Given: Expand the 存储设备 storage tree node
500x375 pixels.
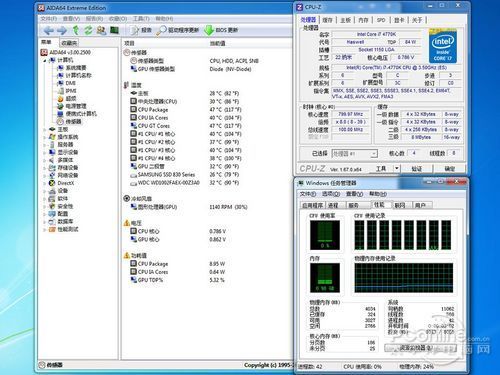Looking at the screenshot, I should tap(45, 168).
